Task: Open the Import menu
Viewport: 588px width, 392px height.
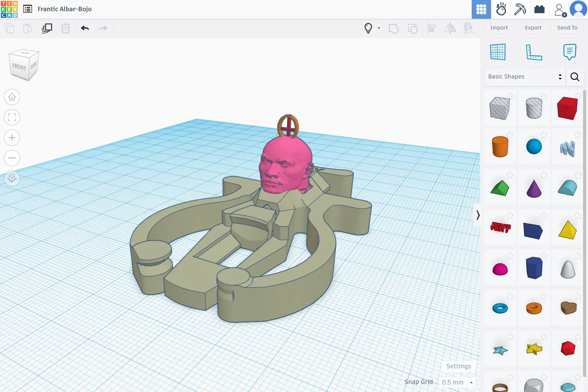Action: coord(499,28)
